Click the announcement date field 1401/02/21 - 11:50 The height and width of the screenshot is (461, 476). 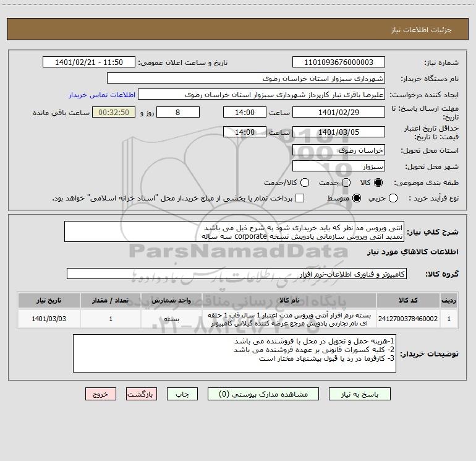(89, 62)
